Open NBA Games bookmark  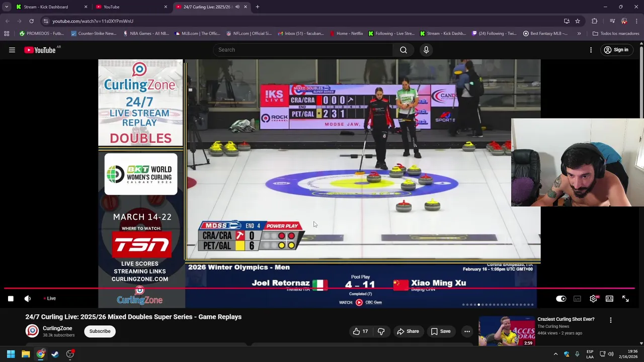point(145,34)
